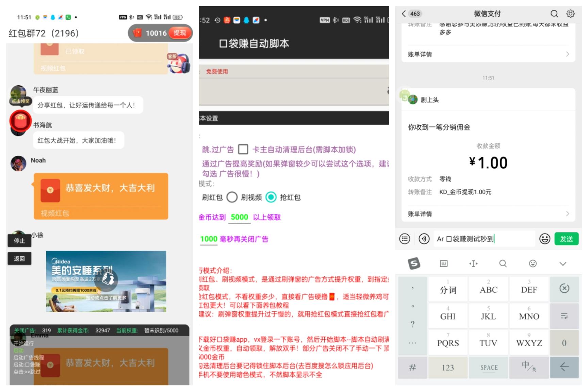This screenshot has width=588, height=391.
Task: Open the settings gear in 微信支付
Action: pyautogui.click(x=571, y=13)
